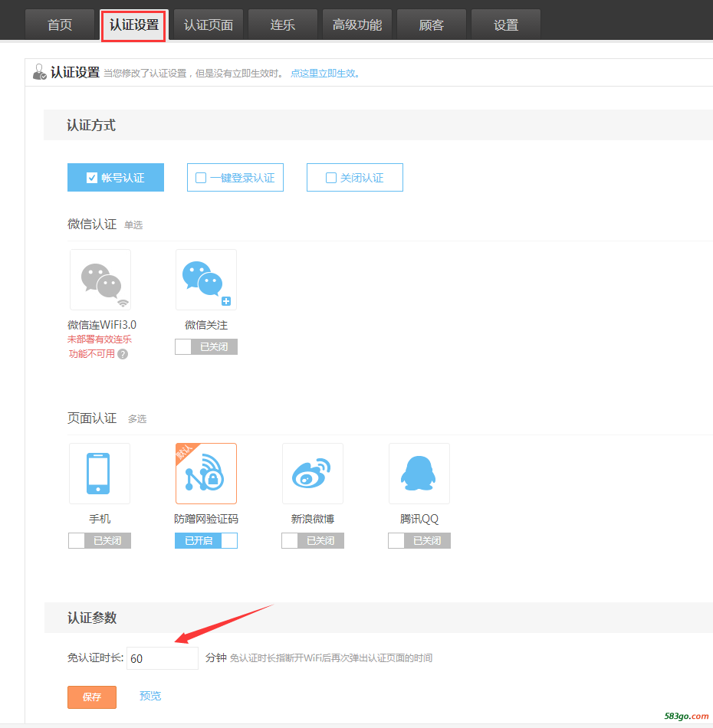The image size is (713, 728).
Task: Select the 防蹭网验证码 icon
Action: click(x=206, y=474)
